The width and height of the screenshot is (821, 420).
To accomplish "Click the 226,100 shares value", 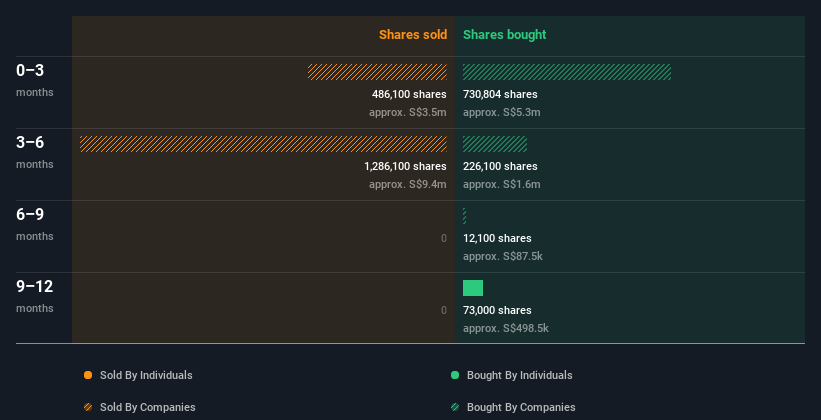I will pyautogui.click(x=500, y=166).
